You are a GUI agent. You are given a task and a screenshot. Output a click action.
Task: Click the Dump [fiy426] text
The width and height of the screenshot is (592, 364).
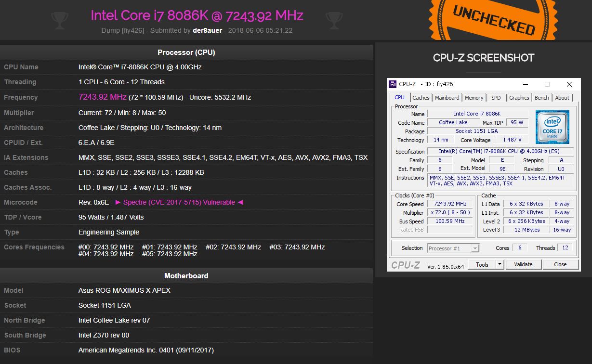point(122,30)
